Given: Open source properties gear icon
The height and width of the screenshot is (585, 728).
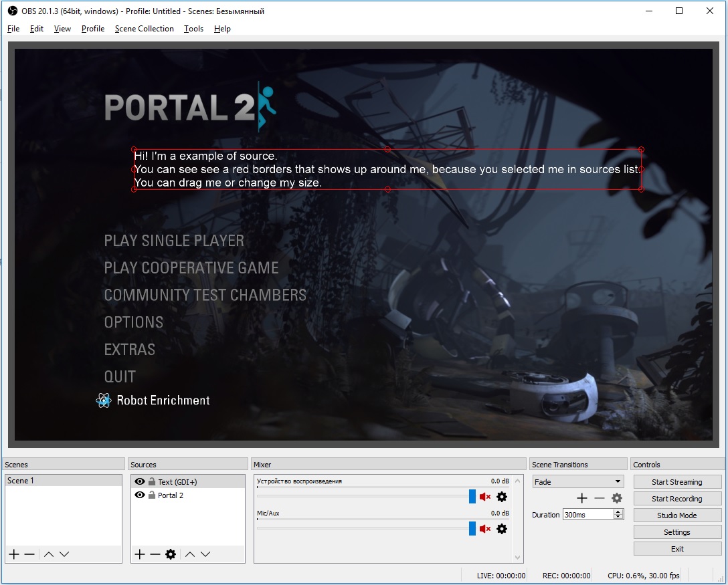Looking at the screenshot, I should pos(171,554).
